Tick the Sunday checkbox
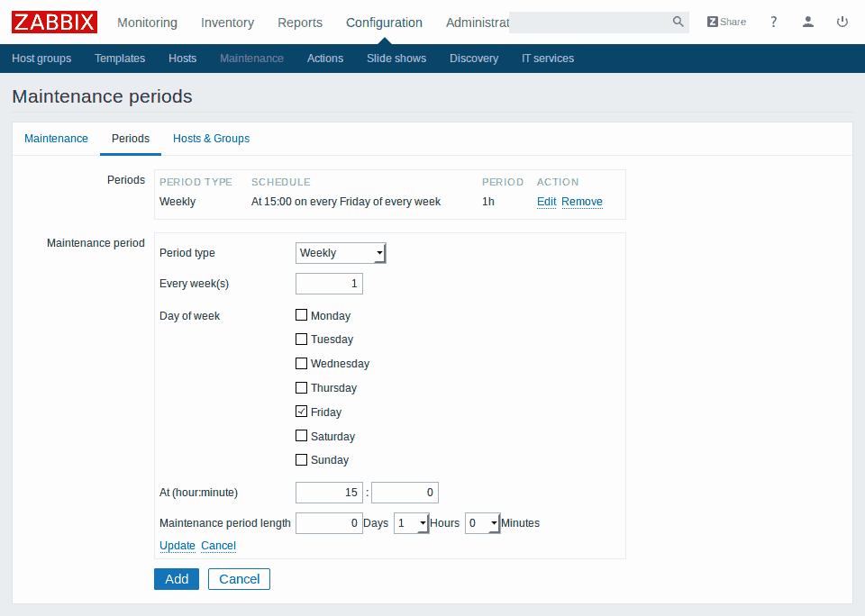The height and width of the screenshot is (616, 865). coord(302,459)
